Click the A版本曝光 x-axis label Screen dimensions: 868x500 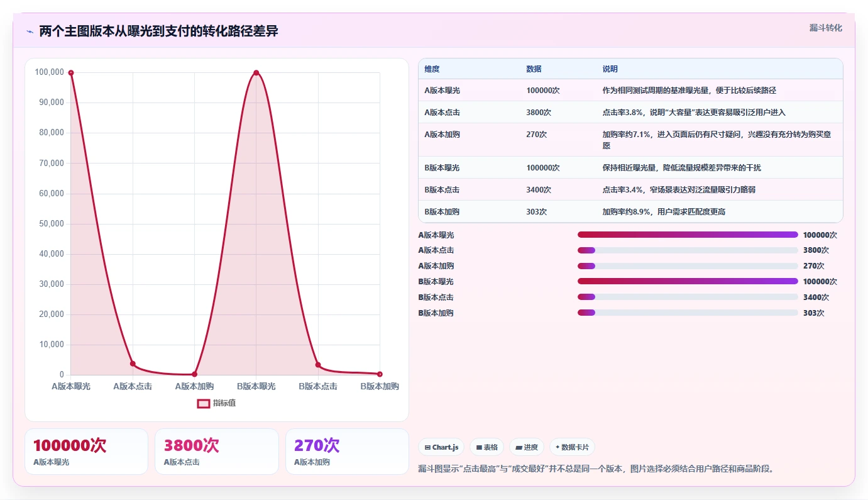(71, 386)
